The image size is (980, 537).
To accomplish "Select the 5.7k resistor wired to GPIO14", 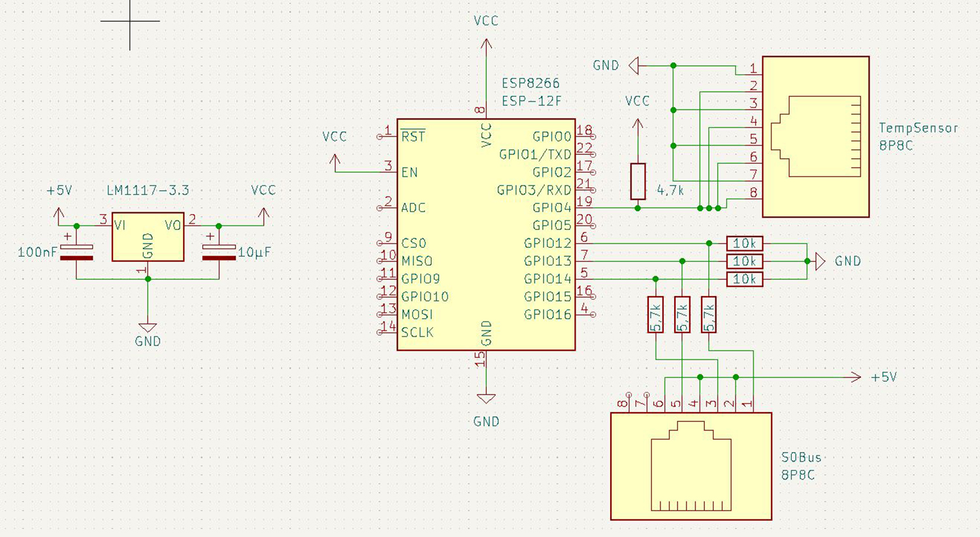I will pyautogui.click(x=655, y=314).
